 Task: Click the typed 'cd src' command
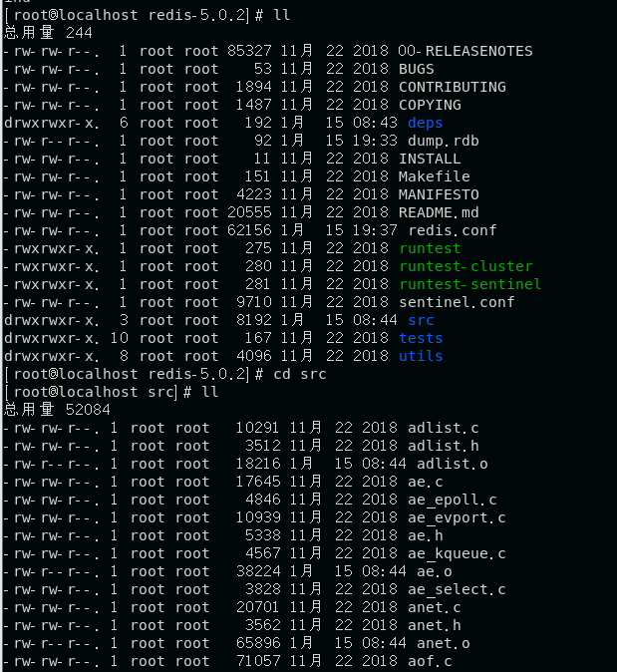click(x=300, y=374)
